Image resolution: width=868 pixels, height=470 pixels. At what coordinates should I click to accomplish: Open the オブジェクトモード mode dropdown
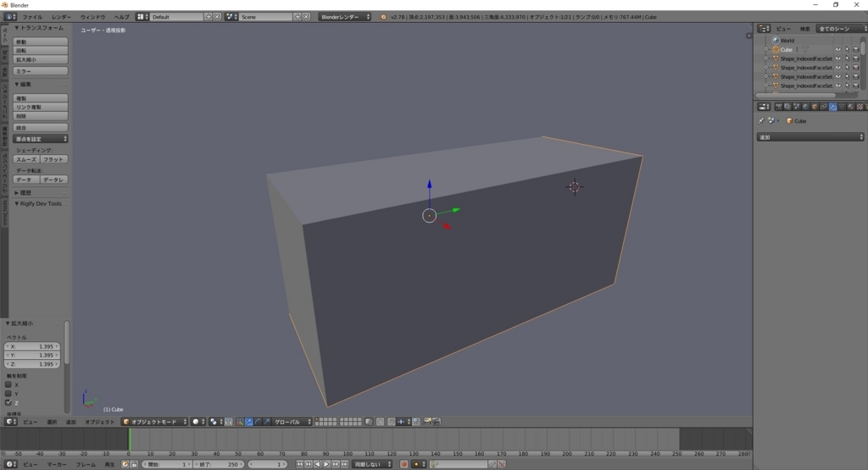click(x=154, y=422)
